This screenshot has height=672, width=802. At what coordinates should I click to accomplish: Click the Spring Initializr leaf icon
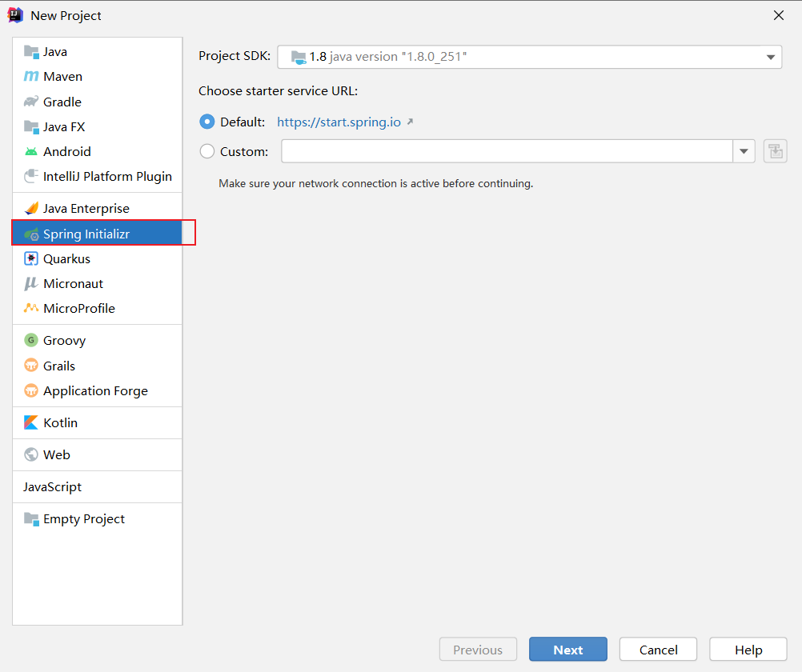(x=31, y=234)
